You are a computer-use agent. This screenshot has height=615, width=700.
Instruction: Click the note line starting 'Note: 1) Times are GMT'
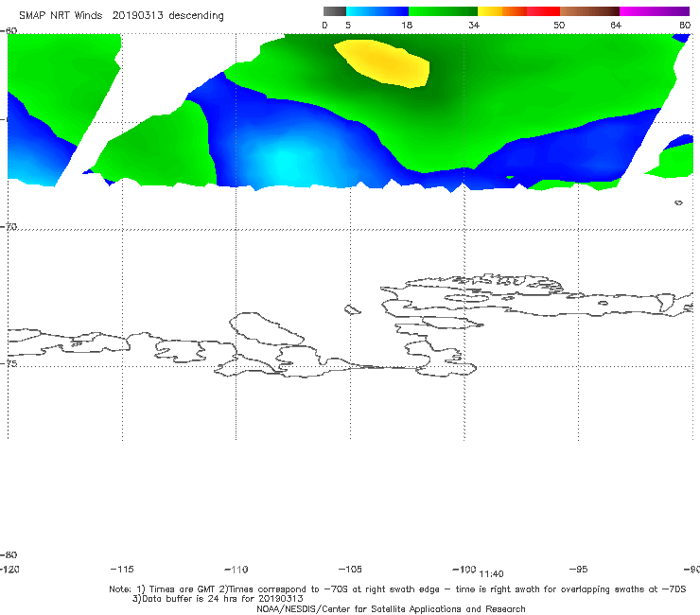tap(397, 589)
